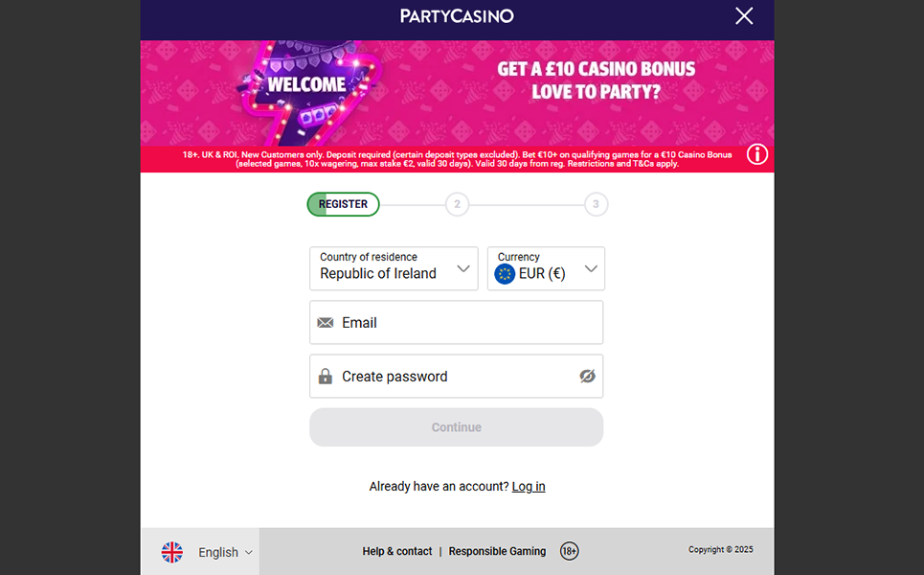Open the Country of residence dropdown
The height and width of the screenshot is (575, 924).
point(462,268)
